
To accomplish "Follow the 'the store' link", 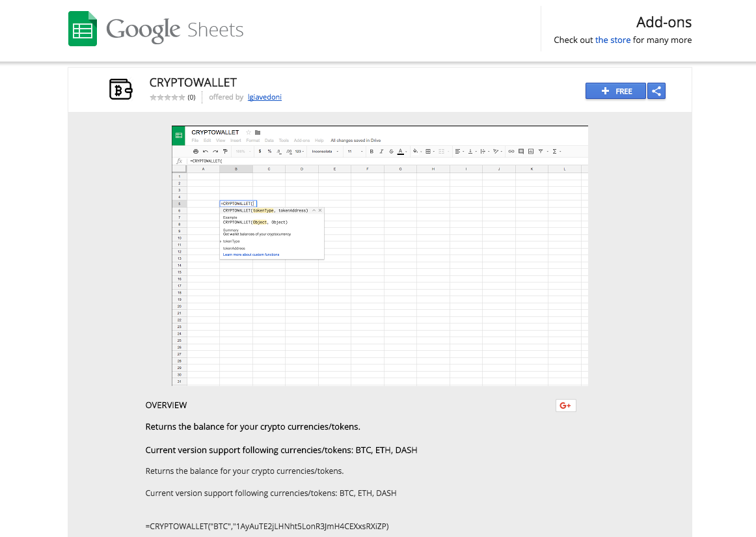I will pos(613,40).
